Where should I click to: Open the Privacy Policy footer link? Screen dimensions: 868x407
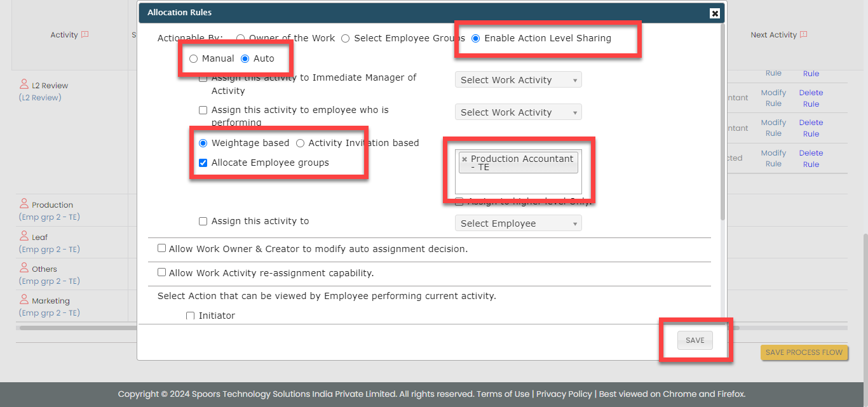point(564,394)
